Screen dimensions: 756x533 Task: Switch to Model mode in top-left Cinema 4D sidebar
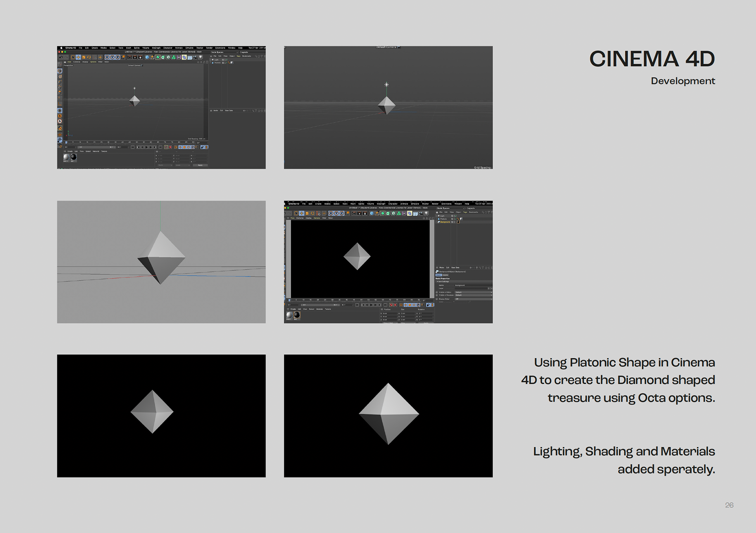click(60, 71)
